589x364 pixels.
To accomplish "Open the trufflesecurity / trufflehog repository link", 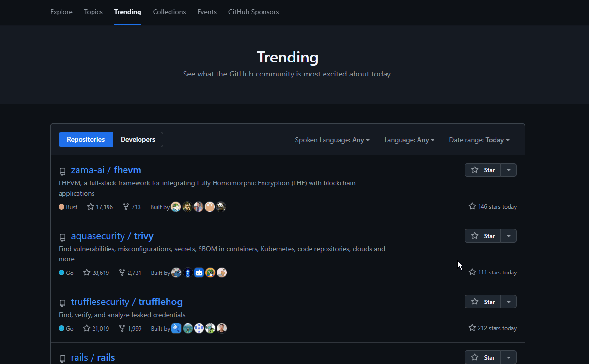I will [126, 302].
